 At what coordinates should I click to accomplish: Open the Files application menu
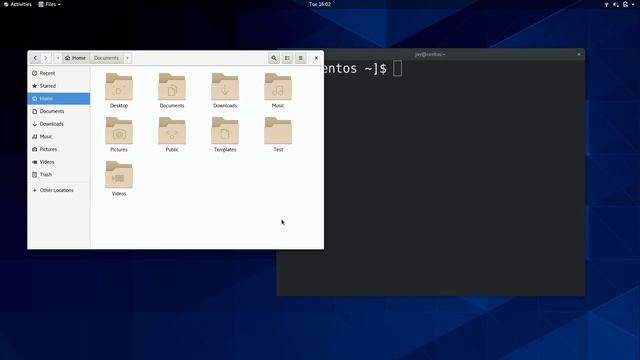[49, 4]
